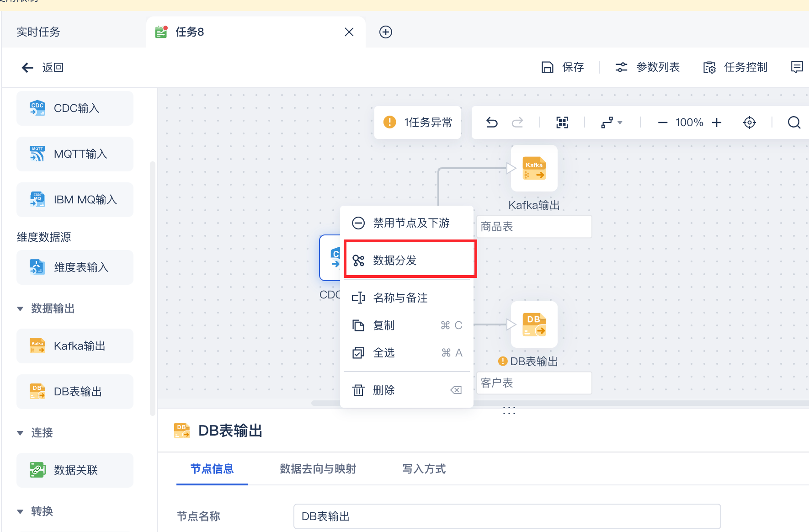The width and height of the screenshot is (809, 532).
Task: Click the fit-to-screen canvas icon
Action: [562, 122]
